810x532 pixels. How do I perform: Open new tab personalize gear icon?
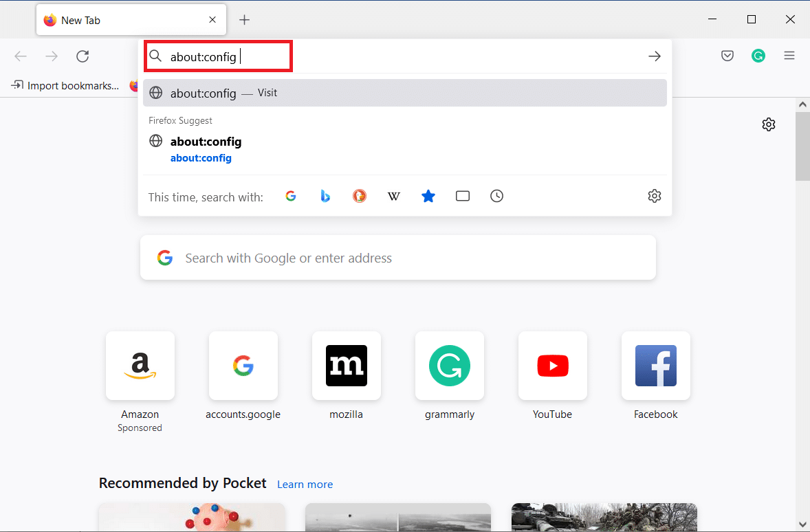point(769,124)
